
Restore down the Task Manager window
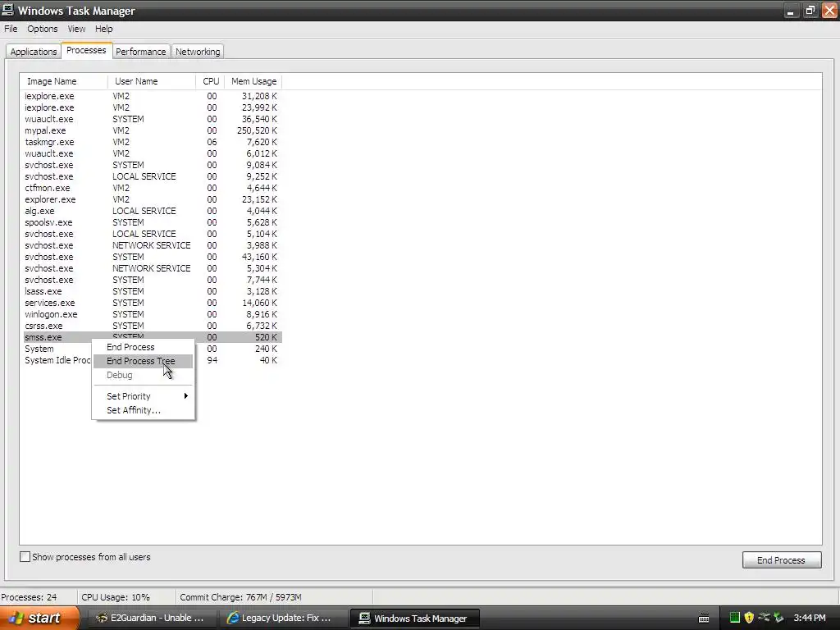click(810, 11)
